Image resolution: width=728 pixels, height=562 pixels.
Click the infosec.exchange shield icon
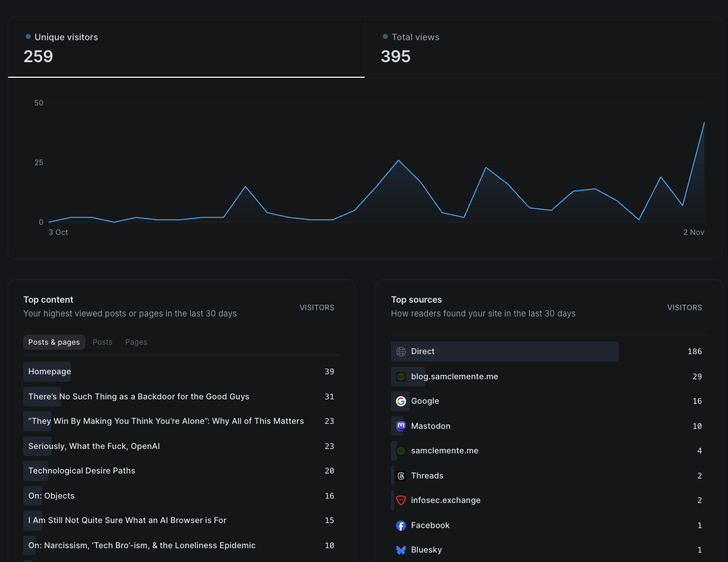click(401, 500)
